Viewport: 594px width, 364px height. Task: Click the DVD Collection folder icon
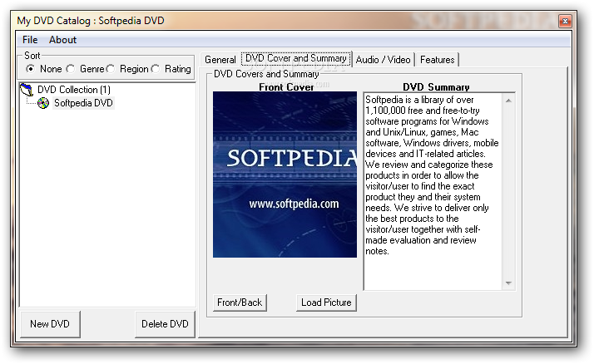coord(27,90)
